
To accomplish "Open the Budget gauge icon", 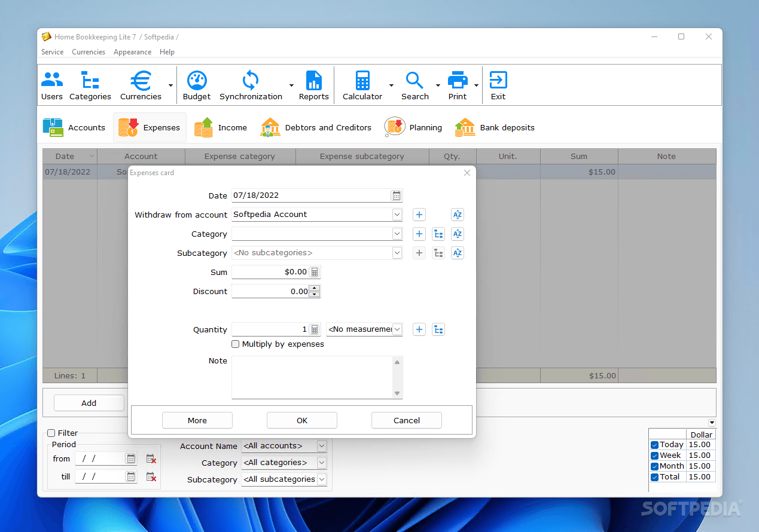I will (x=197, y=85).
